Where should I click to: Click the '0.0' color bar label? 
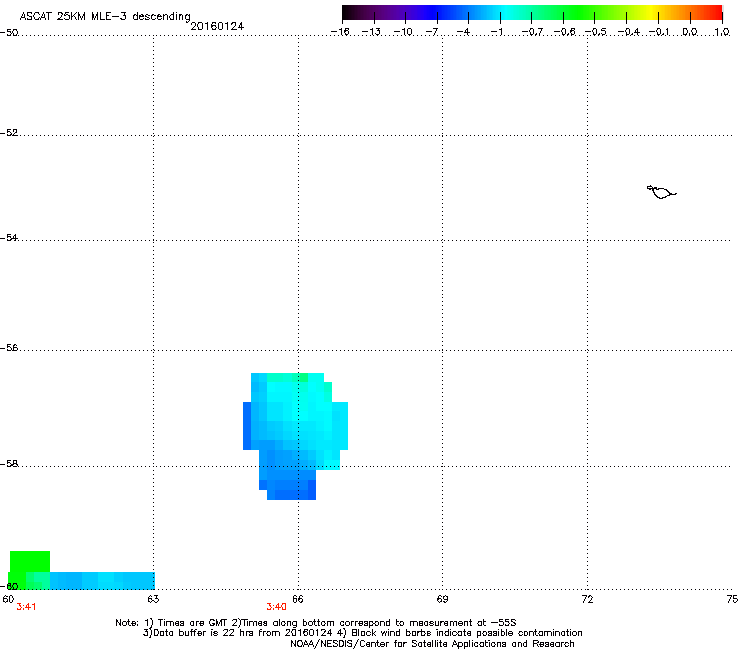click(690, 32)
